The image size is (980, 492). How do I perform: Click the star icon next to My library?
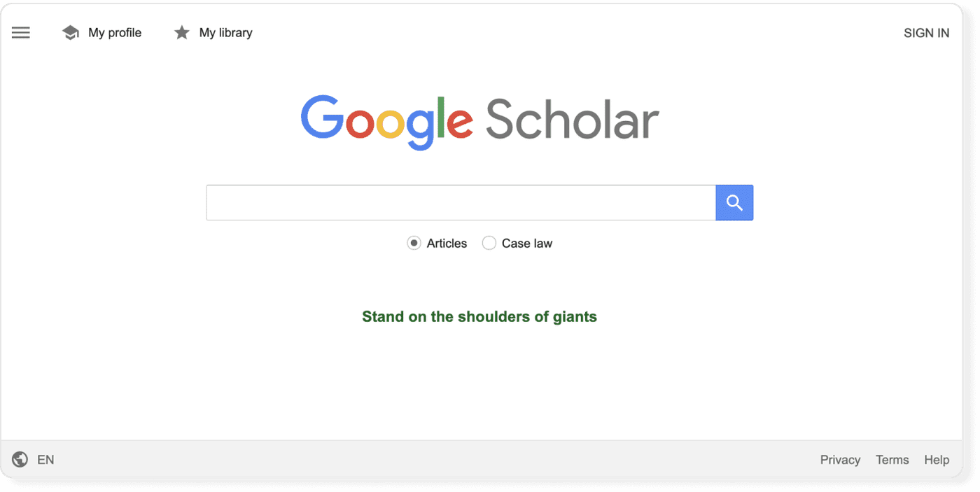click(181, 32)
